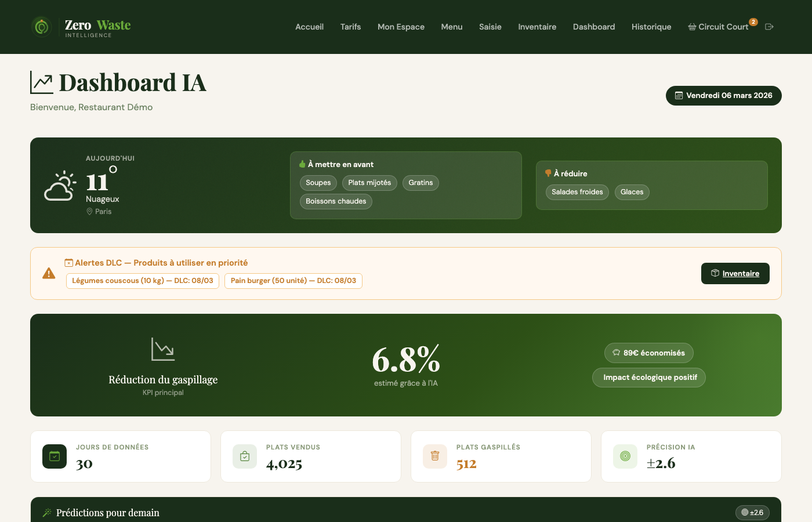
Task: Click the declining chart icon above Réduction du gaspillage
Action: point(163,349)
